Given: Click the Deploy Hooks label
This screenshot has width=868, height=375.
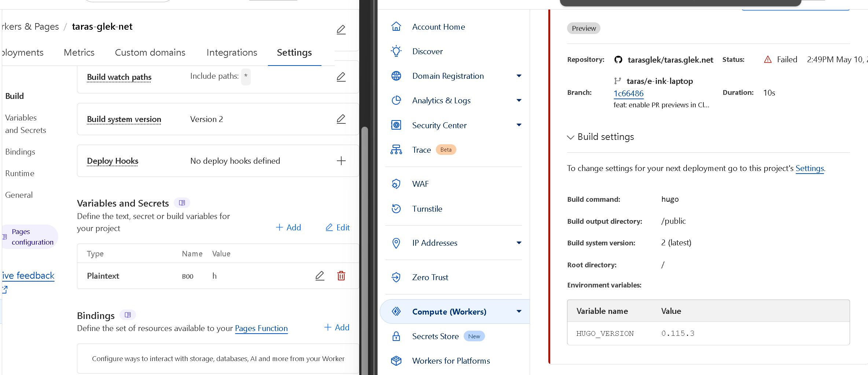Looking at the screenshot, I should pos(113,161).
